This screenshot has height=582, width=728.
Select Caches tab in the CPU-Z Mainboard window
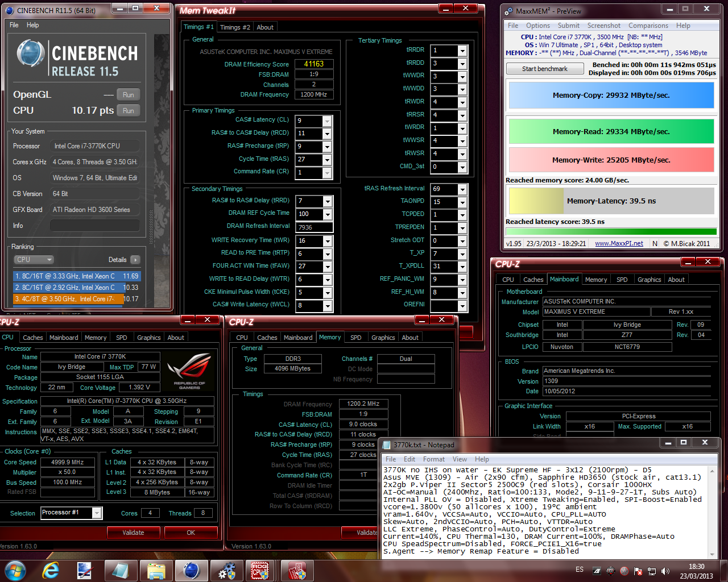(533, 280)
